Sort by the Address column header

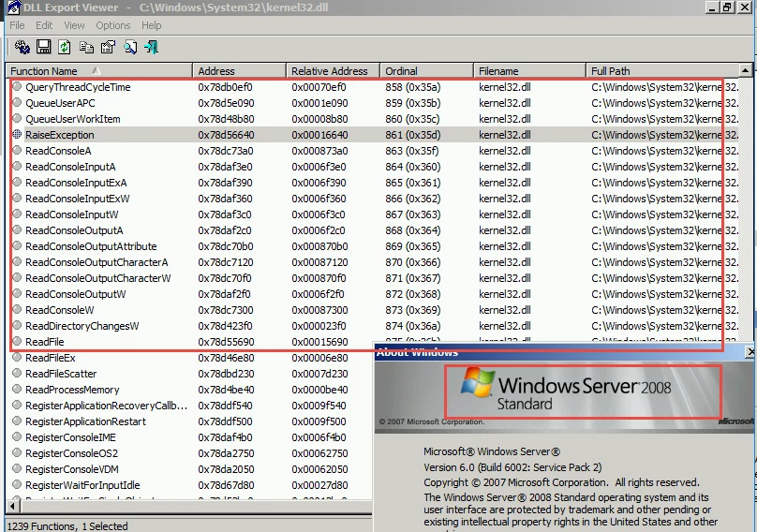tap(240, 71)
